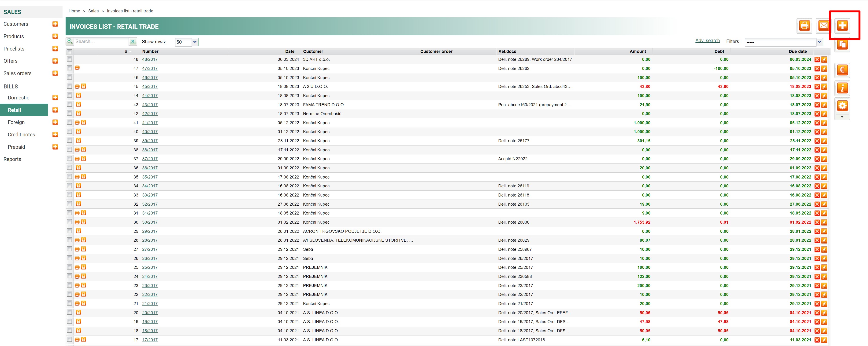868x346 pixels.
Task: Click plus icon next to Domestic
Action: coord(55,98)
